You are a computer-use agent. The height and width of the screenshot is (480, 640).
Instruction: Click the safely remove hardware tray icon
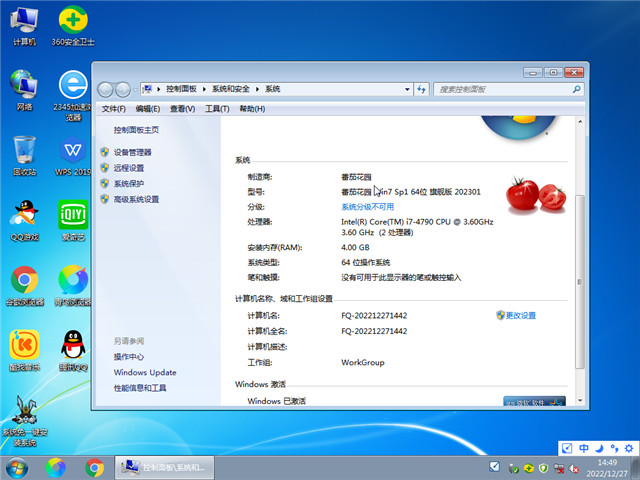(513, 469)
